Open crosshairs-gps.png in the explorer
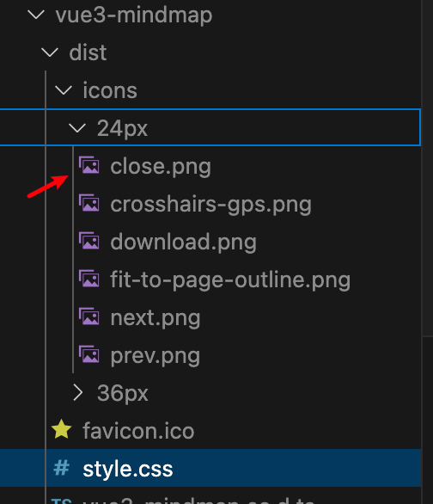Viewport: 433px width, 504px height. coord(210,205)
